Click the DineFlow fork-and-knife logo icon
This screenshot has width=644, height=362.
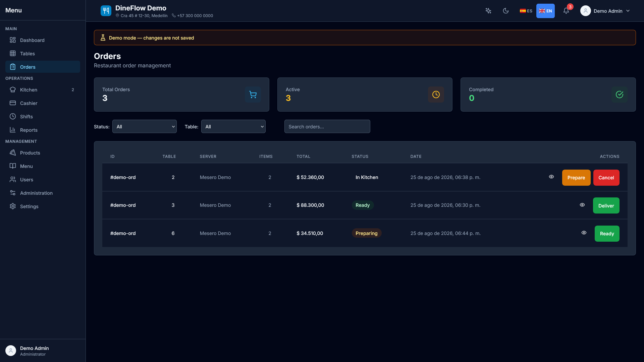coord(106,11)
